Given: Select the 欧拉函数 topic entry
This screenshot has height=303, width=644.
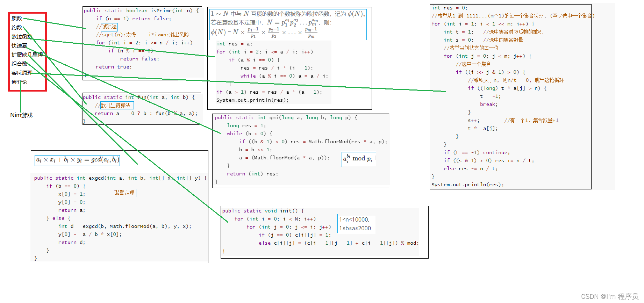Looking at the screenshot, I should click(x=22, y=37).
